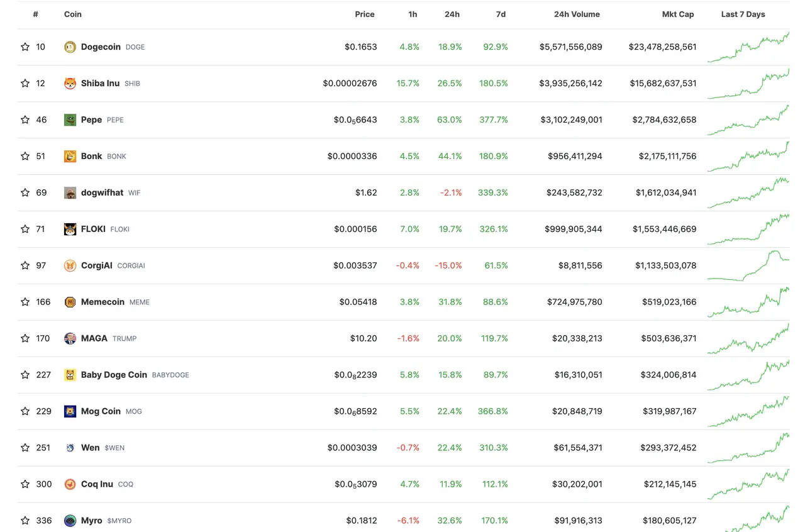Open the Baby Doge Coin link
Viewport: 805px width, 532px height.
114,375
